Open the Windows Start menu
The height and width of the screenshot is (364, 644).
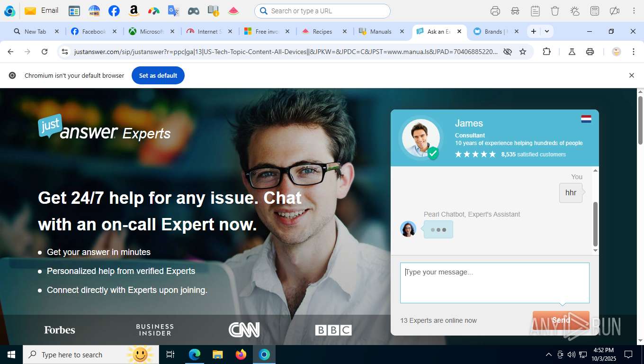tap(11, 355)
